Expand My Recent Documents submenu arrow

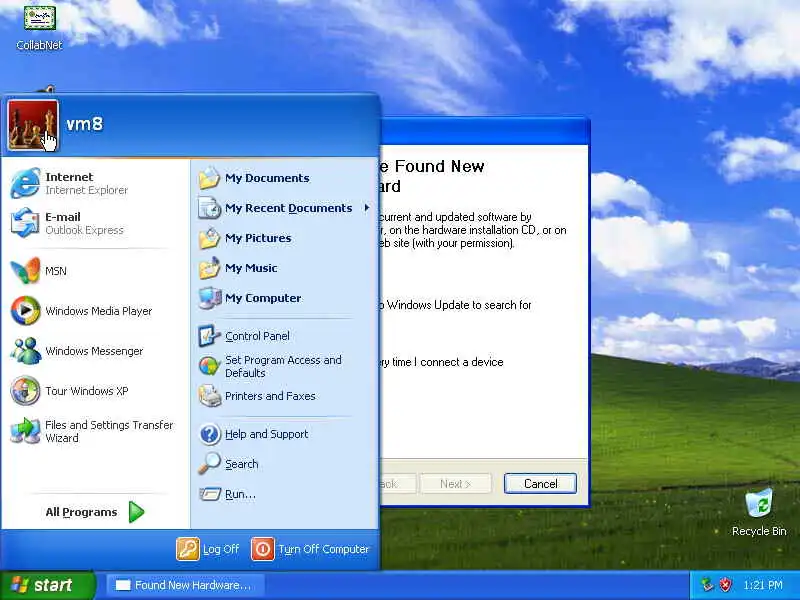pos(367,208)
